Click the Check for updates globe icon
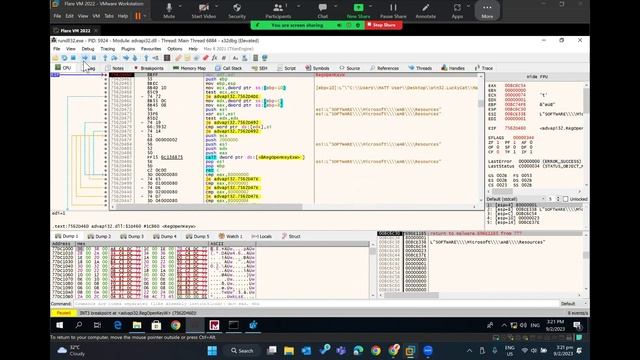Screen dimensions: 640x360 [x=264, y=58]
